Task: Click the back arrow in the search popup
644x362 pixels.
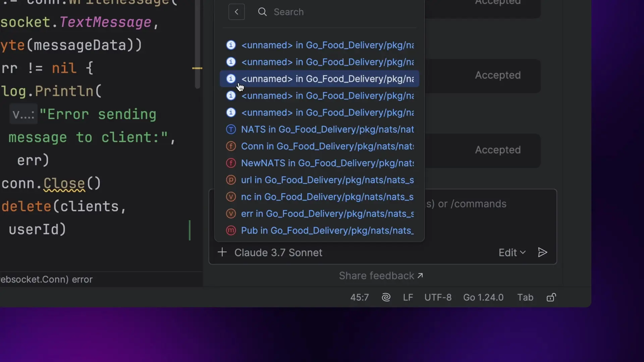Action: [236, 12]
